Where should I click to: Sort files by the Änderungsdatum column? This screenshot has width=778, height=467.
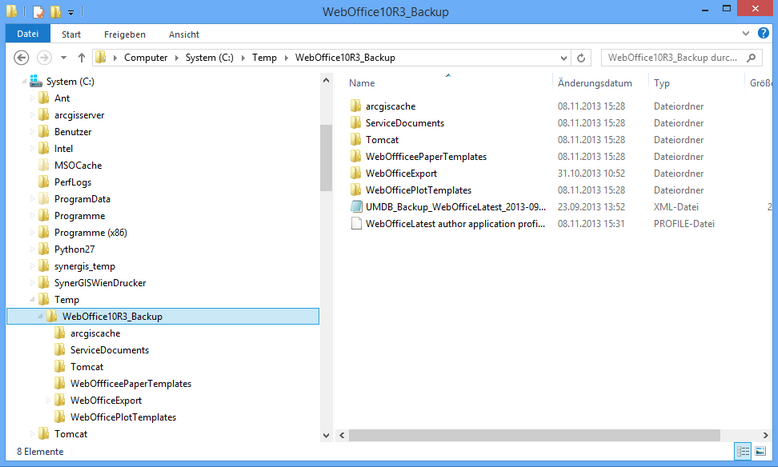[x=595, y=83]
